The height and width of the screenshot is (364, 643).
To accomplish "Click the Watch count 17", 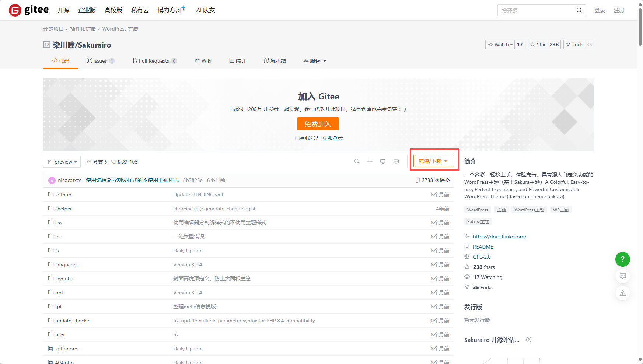I will (x=520, y=45).
